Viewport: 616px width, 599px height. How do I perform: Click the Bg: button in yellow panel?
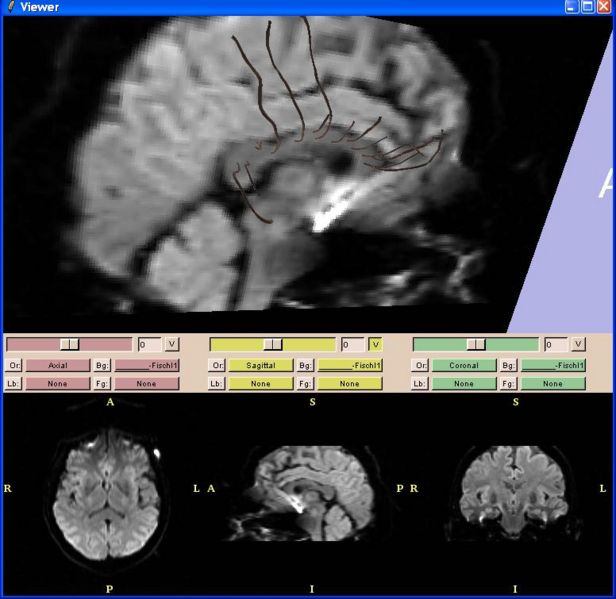307,366
